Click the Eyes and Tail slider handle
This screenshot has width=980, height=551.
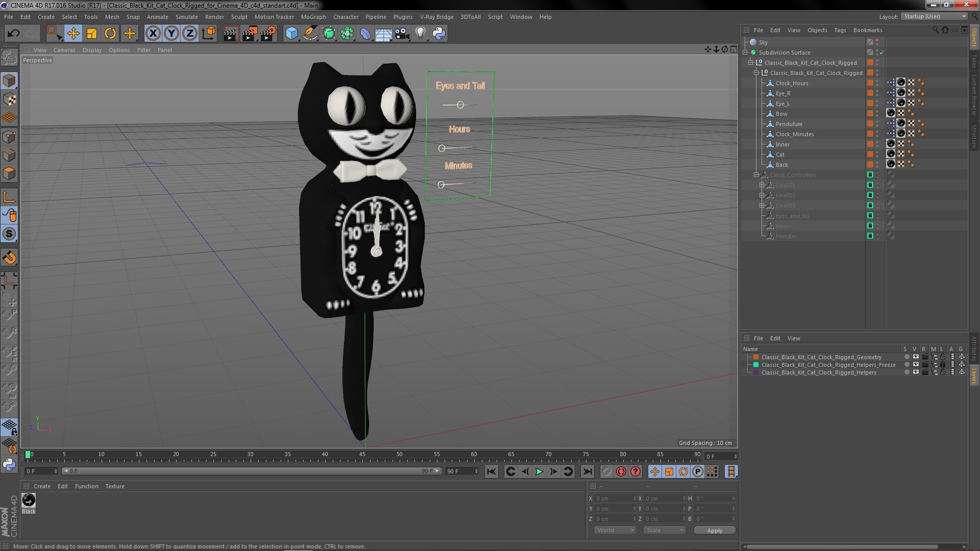460,105
